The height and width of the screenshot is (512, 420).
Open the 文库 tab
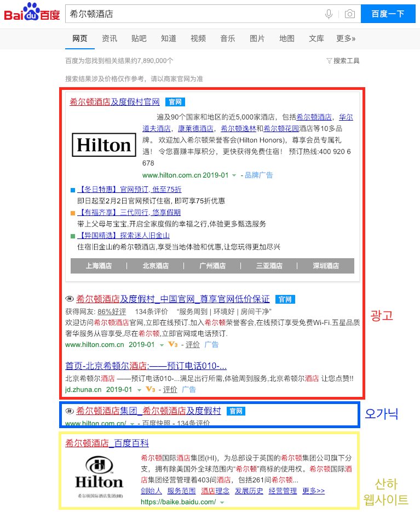tap(317, 38)
